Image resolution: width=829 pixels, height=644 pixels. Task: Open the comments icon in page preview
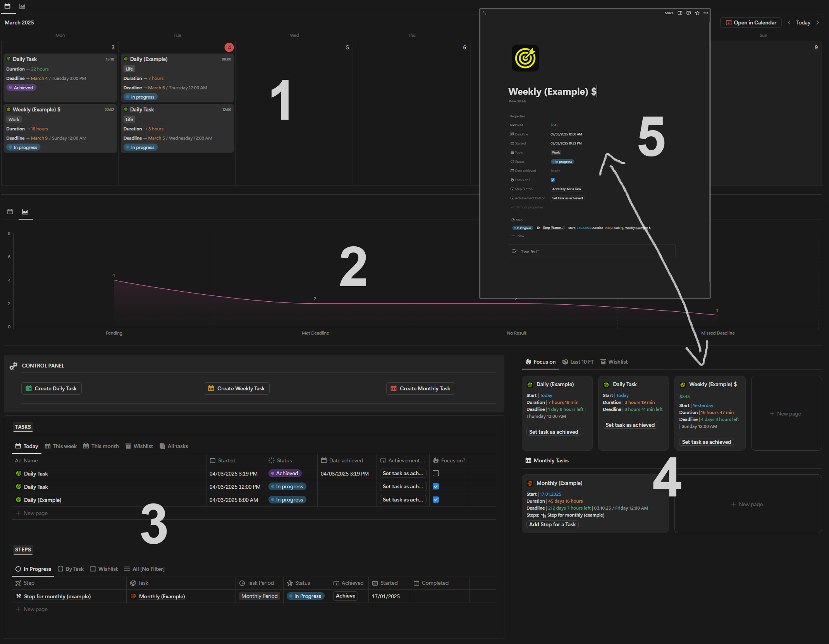(x=688, y=13)
